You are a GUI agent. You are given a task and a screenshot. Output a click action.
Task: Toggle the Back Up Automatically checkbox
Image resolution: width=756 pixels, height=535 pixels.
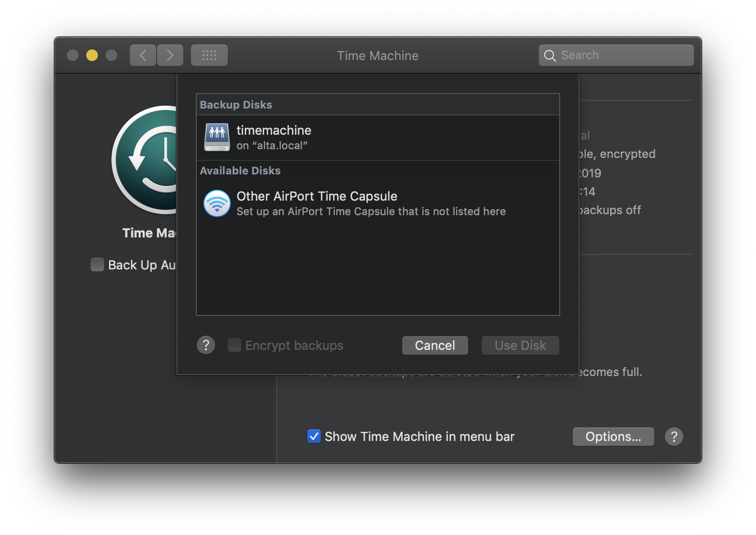[97, 265]
